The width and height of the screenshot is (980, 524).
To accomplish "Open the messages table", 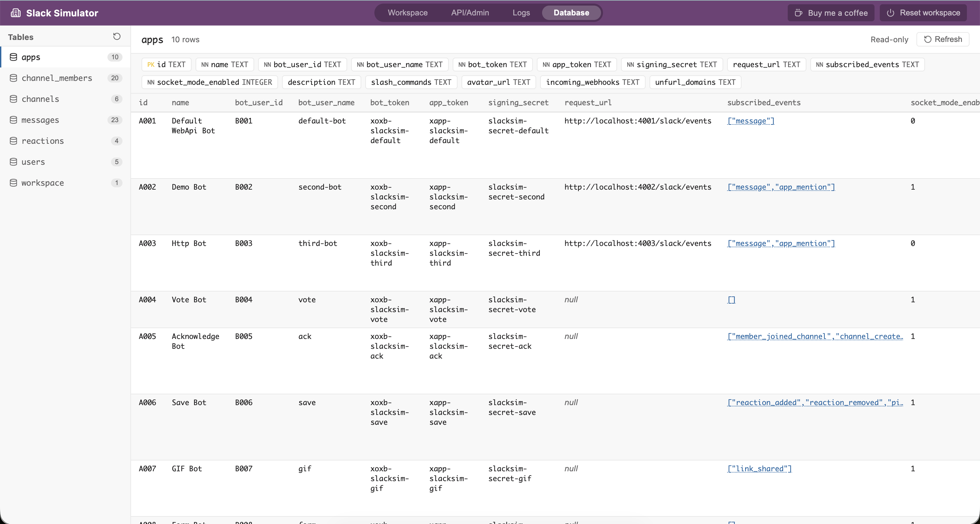I will coord(66,120).
